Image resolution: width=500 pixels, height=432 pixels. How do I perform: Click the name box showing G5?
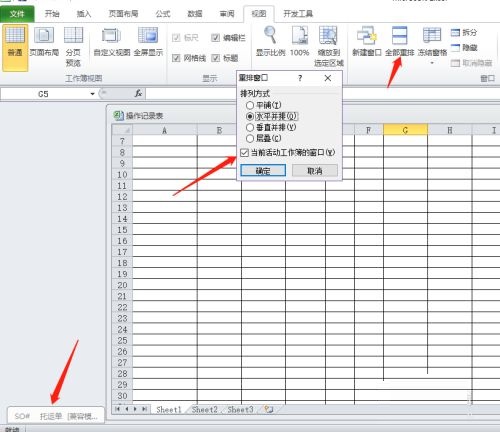43,94
